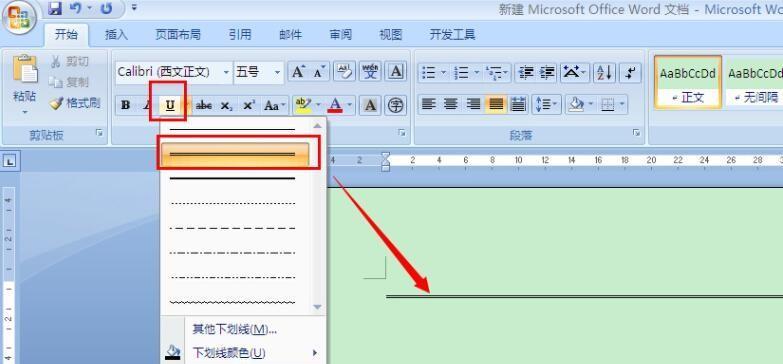Open the Calibri font name dropdown
The height and width of the screenshot is (364, 783).
point(226,72)
